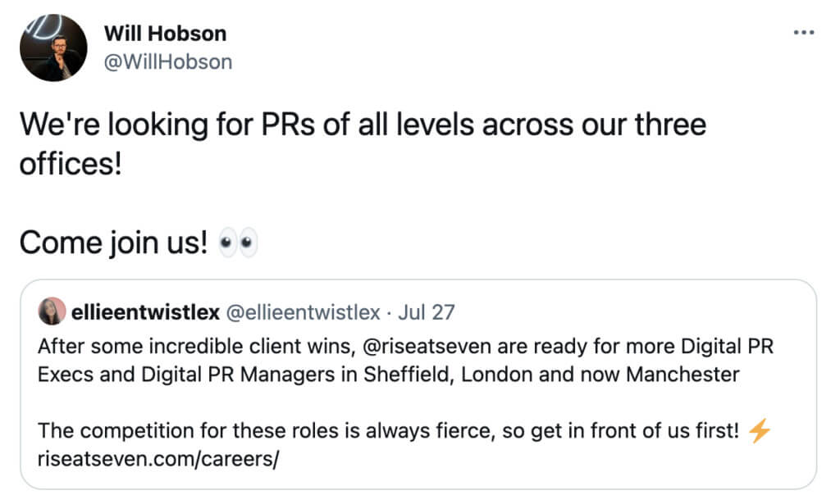Click Will Hobson's profile picture
The image size is (840, 504).
[x=53, y=48]
